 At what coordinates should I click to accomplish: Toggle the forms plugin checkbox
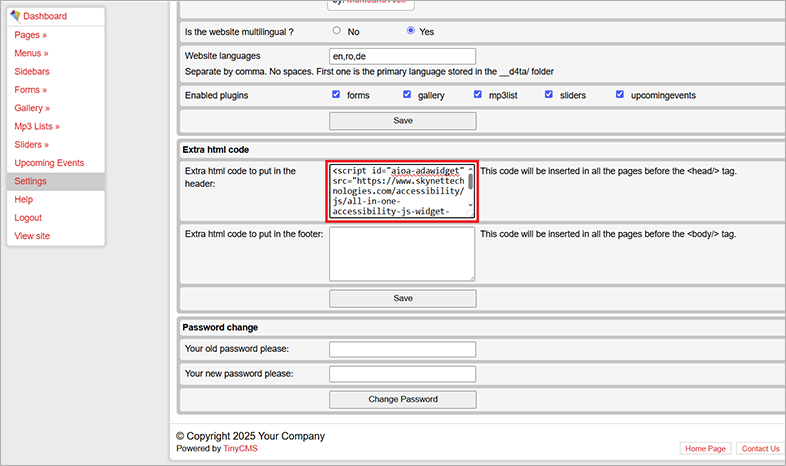click(x=336, y=95)
